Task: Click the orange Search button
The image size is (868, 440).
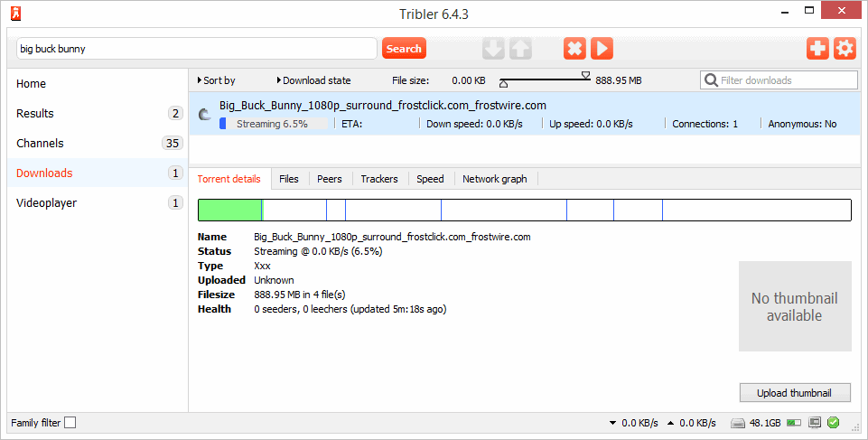Action: point(404,49)
